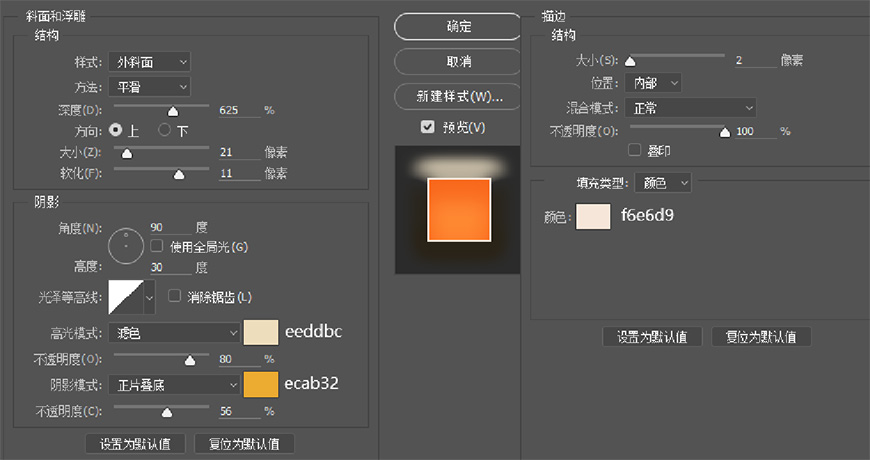Enable the 使用全局光 checkbox
This screenshot has width=870, height=460.
[x=157, y=245]
